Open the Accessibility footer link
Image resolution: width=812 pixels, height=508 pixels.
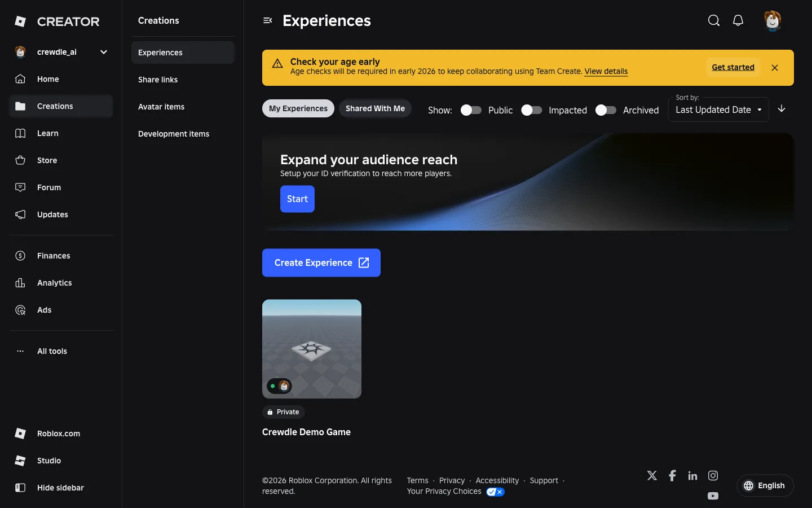(497, 480)
